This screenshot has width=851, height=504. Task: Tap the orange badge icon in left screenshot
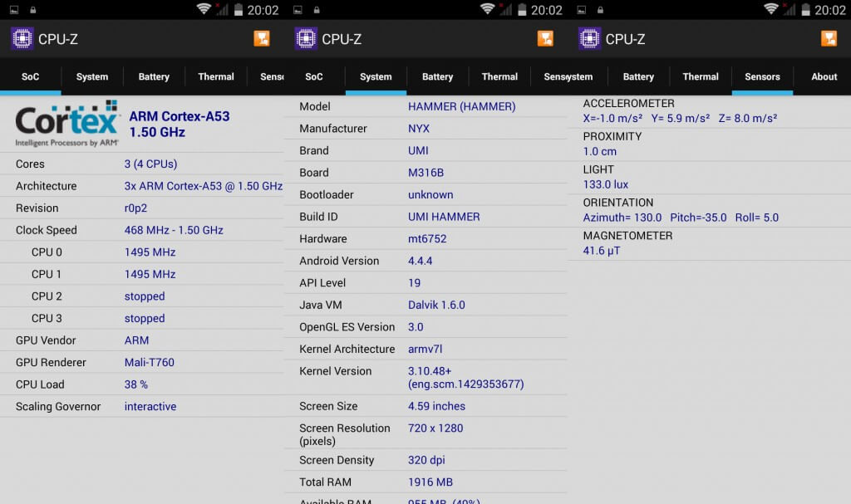click(262, 38)
